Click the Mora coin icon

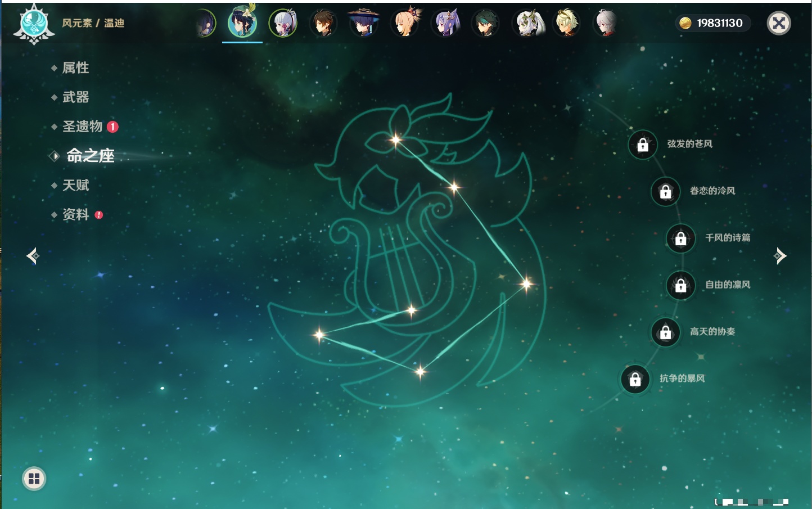(685, 23)
